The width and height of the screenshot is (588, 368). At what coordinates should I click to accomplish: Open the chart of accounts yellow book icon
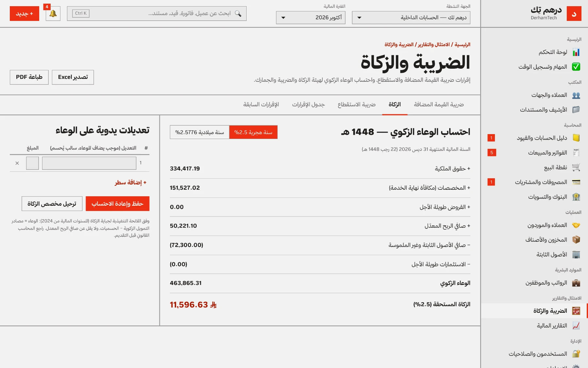576,138
